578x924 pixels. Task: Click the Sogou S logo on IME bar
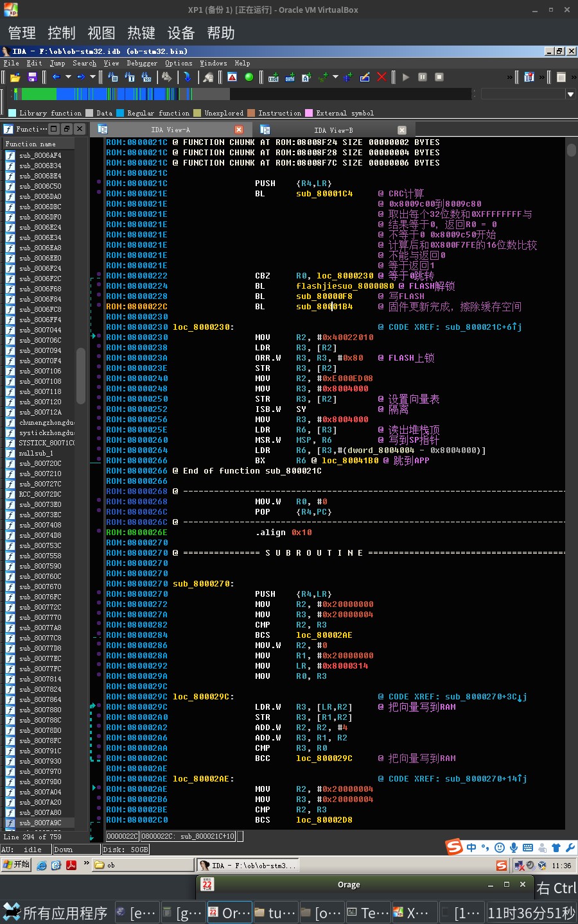coord(454,847)
